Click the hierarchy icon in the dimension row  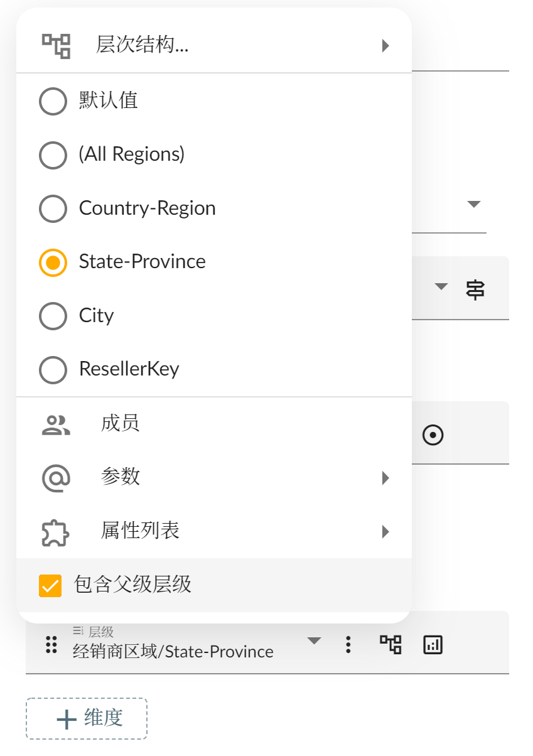(390, 644)
